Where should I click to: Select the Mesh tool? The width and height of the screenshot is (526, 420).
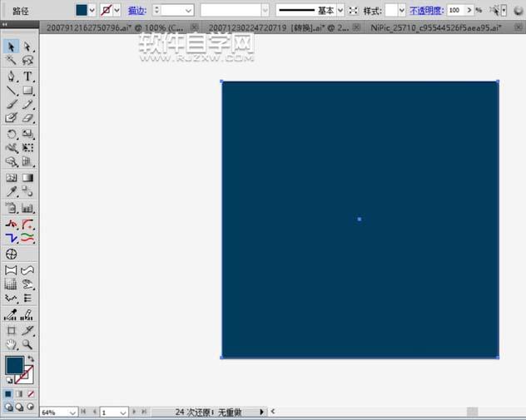[11, 178]
